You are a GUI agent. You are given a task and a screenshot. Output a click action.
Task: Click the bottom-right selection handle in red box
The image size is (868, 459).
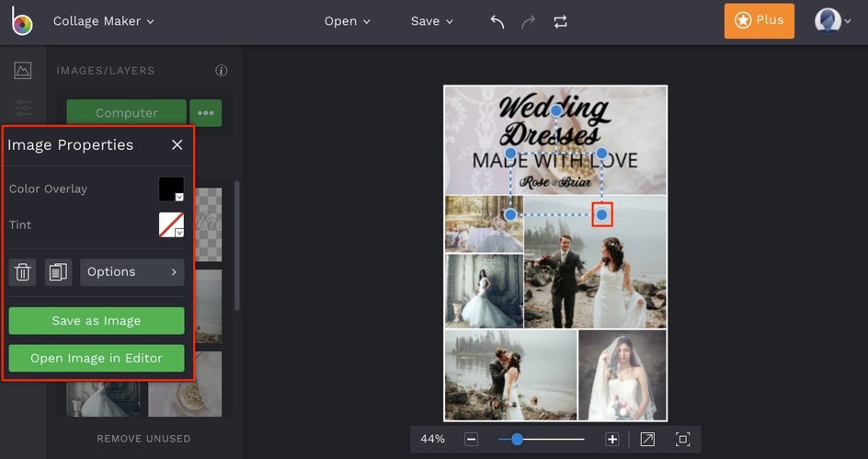tap(601, 215)
